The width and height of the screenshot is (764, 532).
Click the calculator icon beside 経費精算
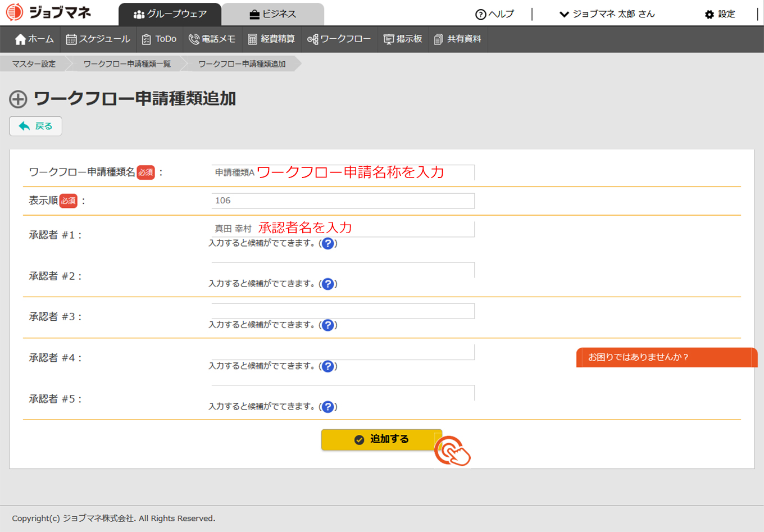pyautogui.click(x=253, y=39)
